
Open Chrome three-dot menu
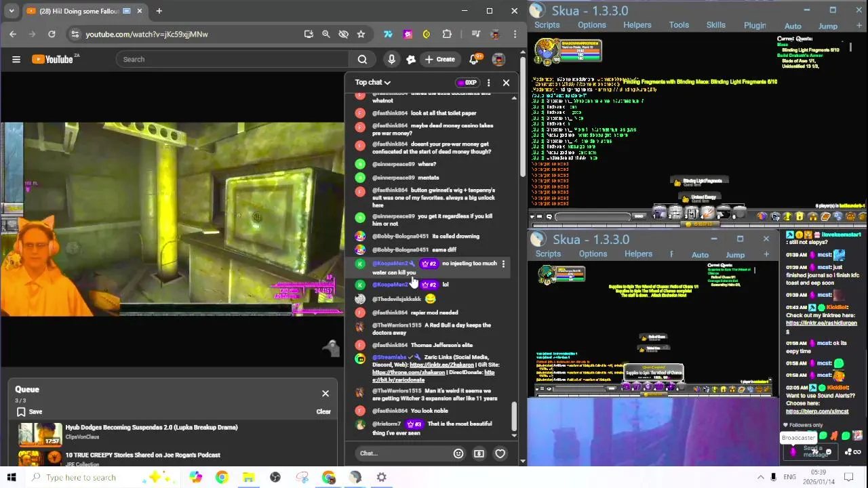pos(515,34)
